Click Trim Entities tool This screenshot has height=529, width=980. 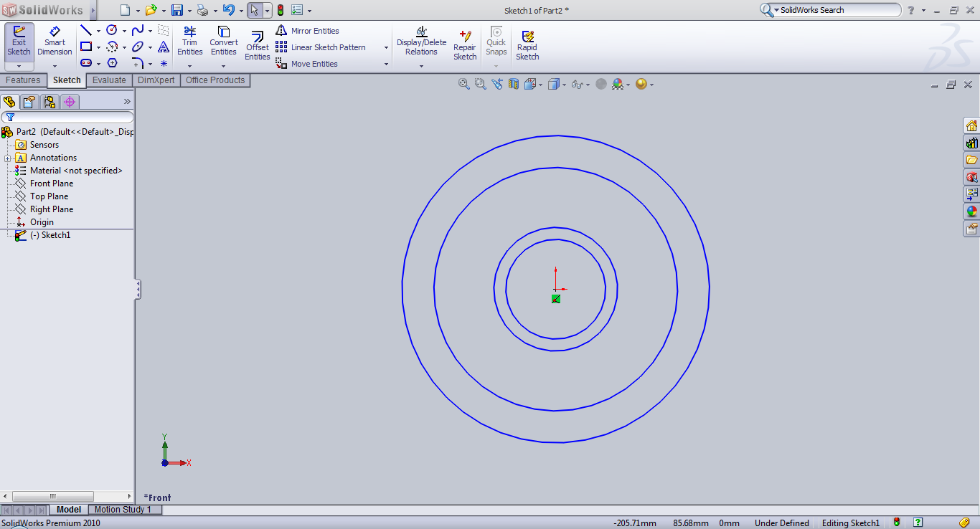tap(189, 42)
